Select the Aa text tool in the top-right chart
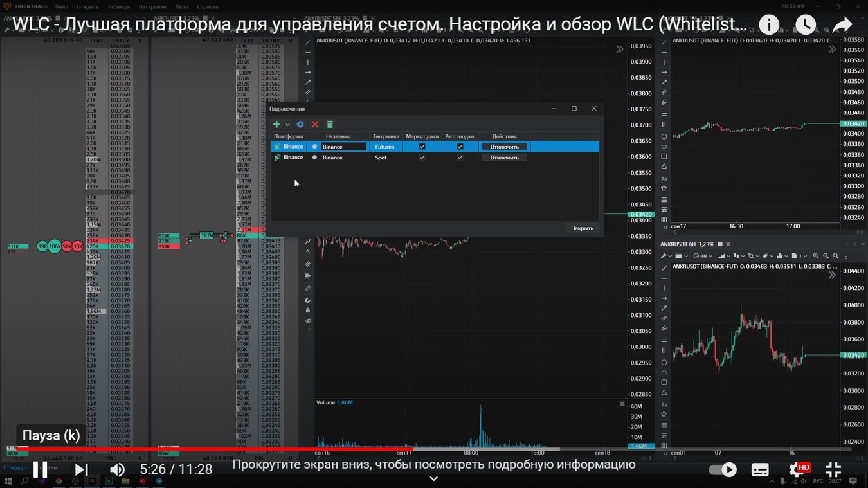 click(664, 179)
